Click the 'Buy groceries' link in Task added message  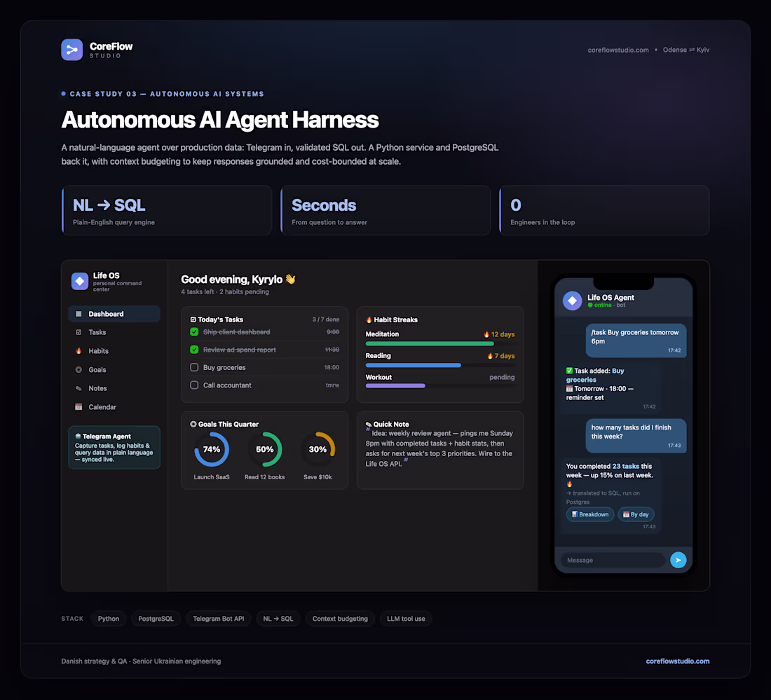[594, 375]
